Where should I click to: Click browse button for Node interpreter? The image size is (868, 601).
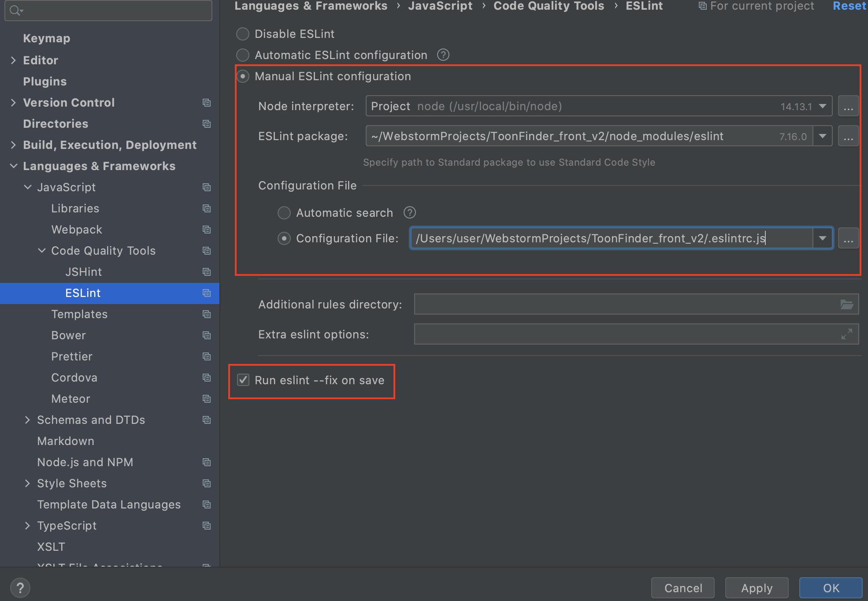[x=848, y=107]
